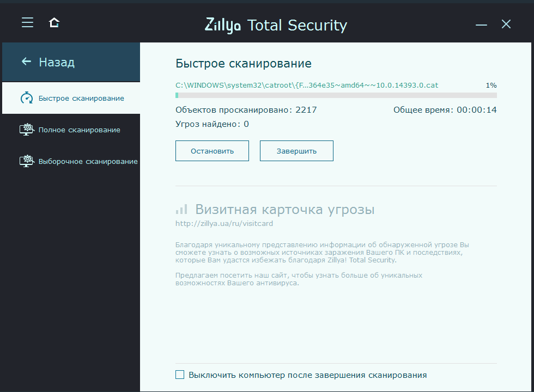Click the full scan monitor icon
The height and width of the screenshot is (392, 534).
(26, 130)
